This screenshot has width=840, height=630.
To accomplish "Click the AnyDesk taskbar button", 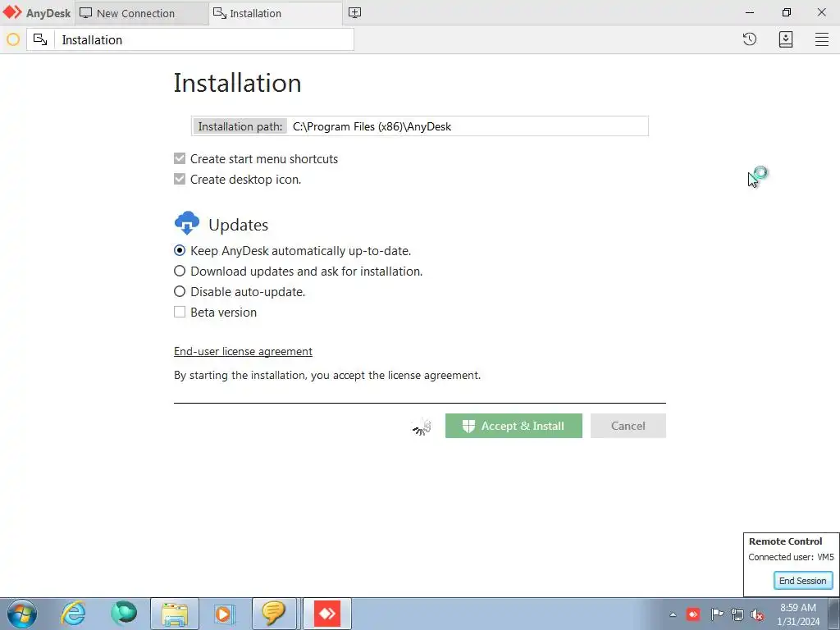I will (x=327, y=614).
